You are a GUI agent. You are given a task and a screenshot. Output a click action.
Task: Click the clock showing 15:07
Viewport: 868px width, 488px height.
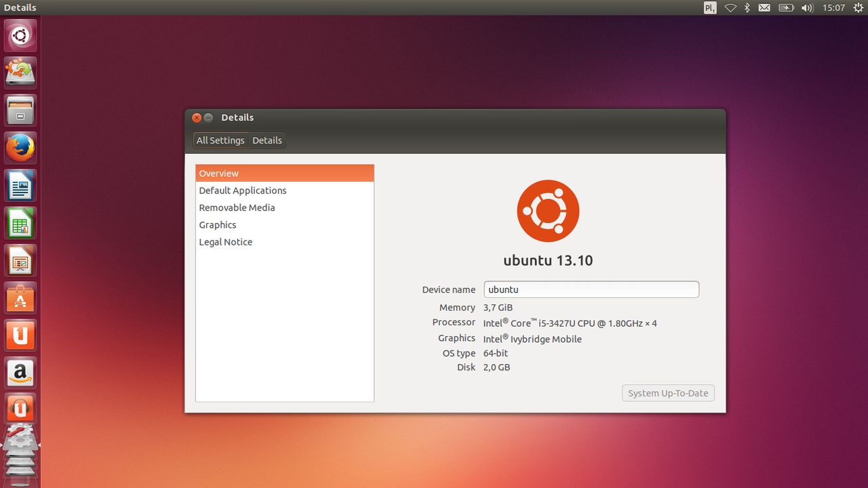833,7
